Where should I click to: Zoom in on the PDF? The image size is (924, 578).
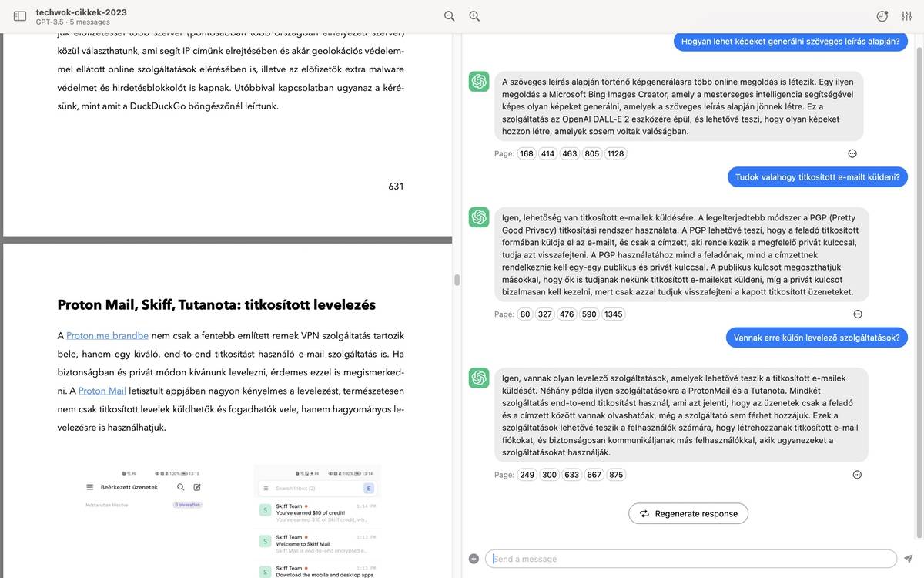pyautogui.click(x=474, y=16)
